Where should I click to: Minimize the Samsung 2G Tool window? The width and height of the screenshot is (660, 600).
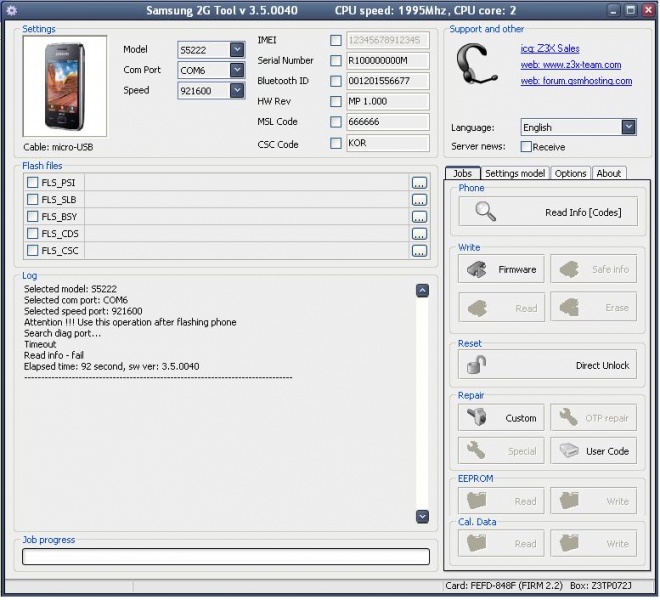[614, 10]
